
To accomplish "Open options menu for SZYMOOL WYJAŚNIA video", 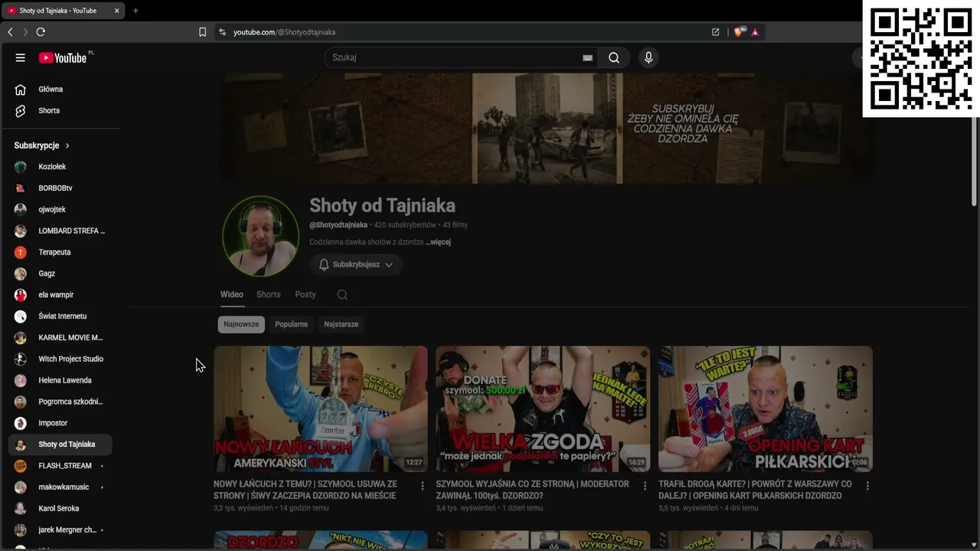I will click(x=645, y=486).
